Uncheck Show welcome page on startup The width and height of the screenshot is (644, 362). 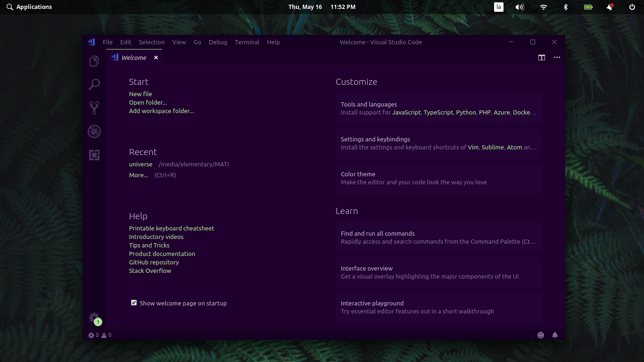(x=134, y=303)
